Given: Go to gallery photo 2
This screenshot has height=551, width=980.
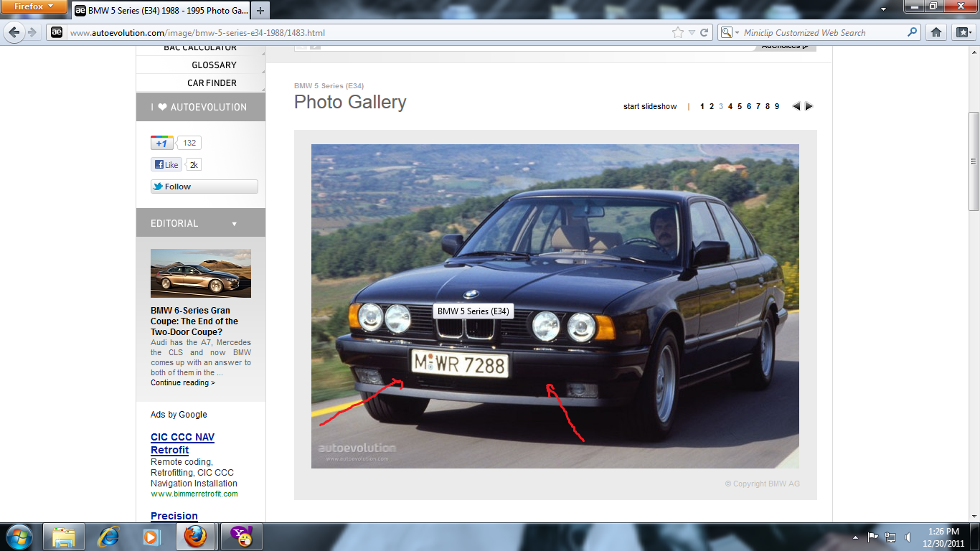Looking at the screenshot, I should (712, 106).
